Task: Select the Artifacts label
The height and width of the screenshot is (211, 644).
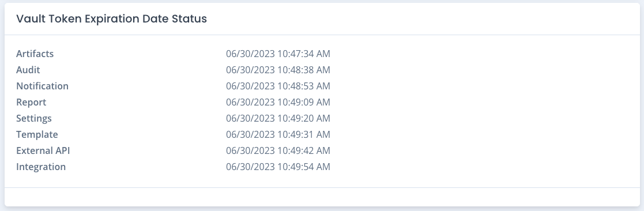Action: pyautogui.click(x=35, y=54)
